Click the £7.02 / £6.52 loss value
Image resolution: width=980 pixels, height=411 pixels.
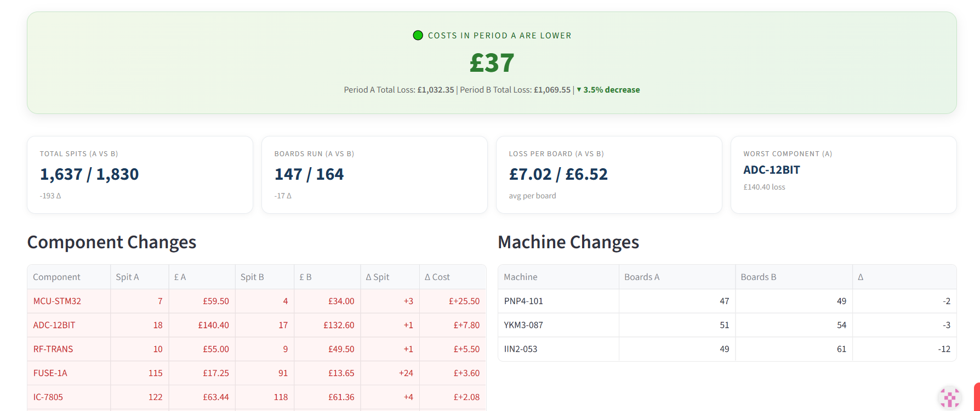pyautogui.click(x=559, y=174)
